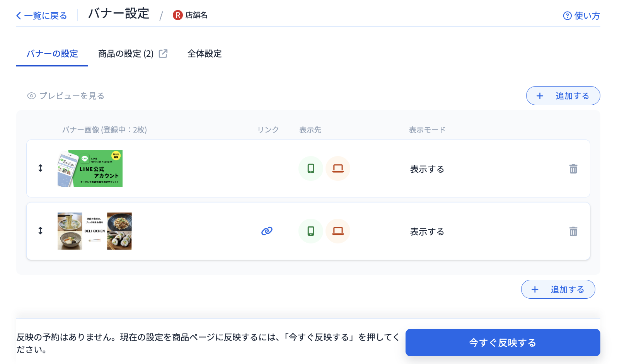Viewport: 617px width, 364px height.
Task: Open 表示する mode on DELI KICHEN row
Action: (427, 232)
